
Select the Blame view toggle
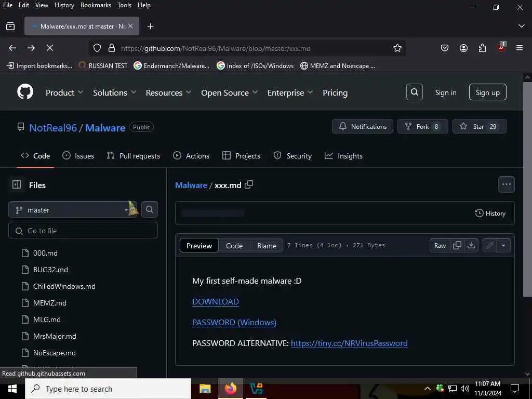pyautogui.click(x=267, y=246)
